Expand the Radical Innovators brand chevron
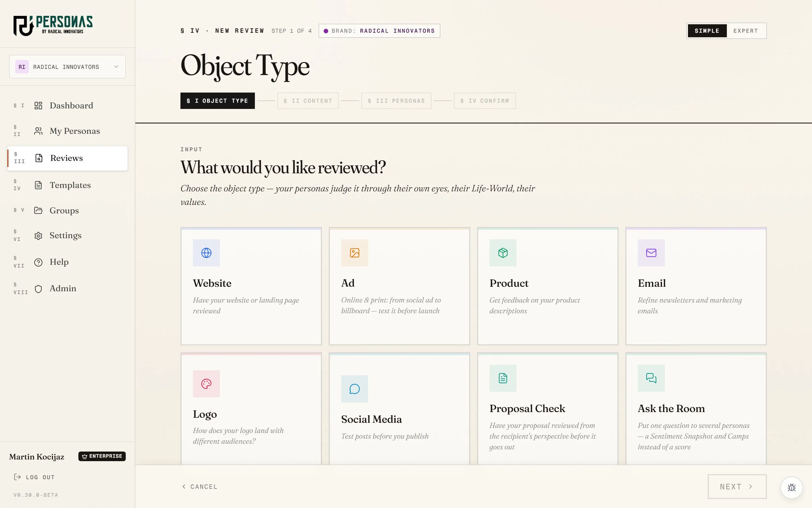812x508 pixels. point(116,67)
